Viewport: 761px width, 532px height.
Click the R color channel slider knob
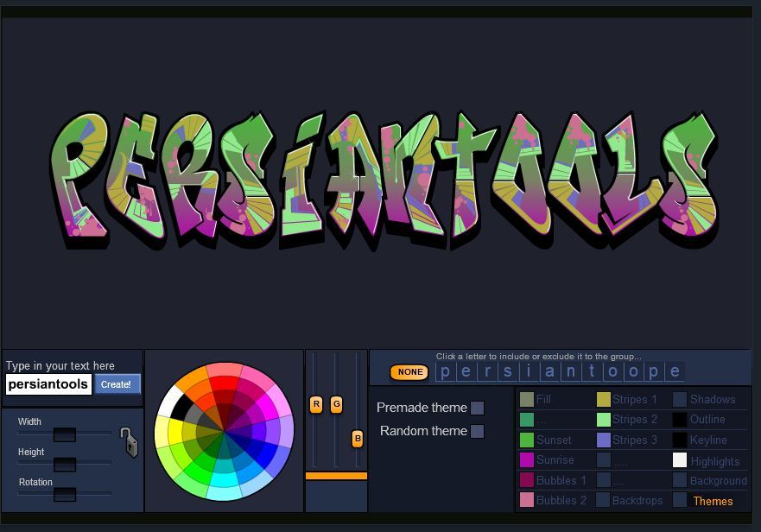click(316, 404)
